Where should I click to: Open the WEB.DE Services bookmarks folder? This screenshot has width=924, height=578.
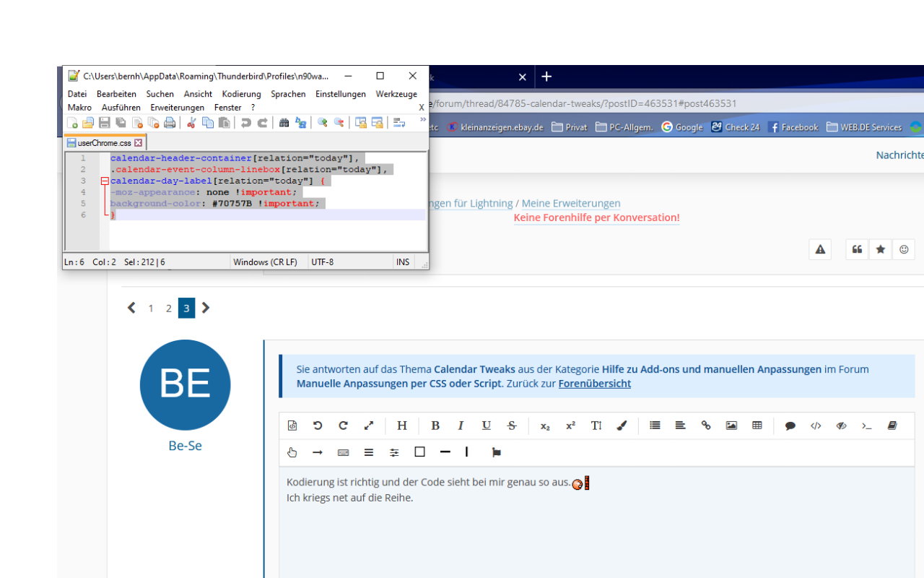click(864, 127)
